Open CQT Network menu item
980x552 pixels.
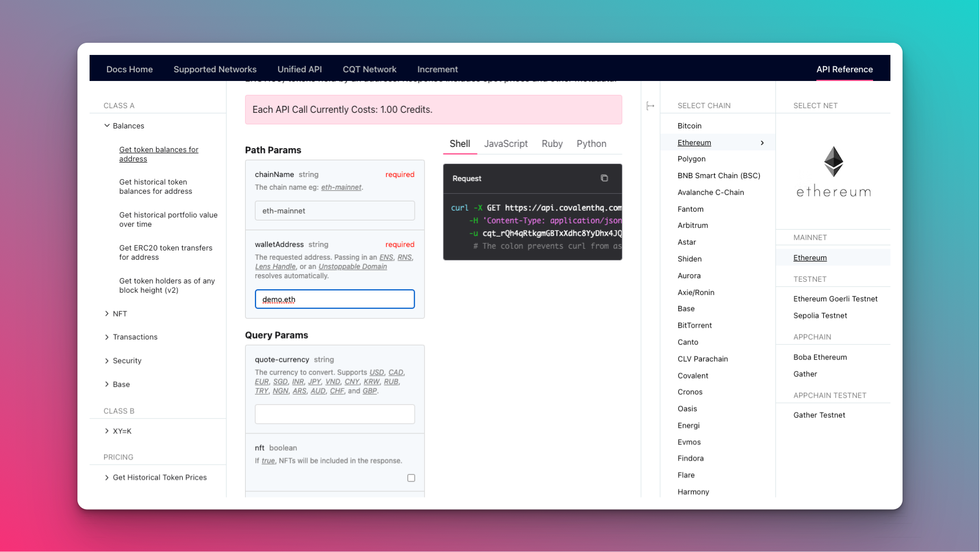pos(369,69)
